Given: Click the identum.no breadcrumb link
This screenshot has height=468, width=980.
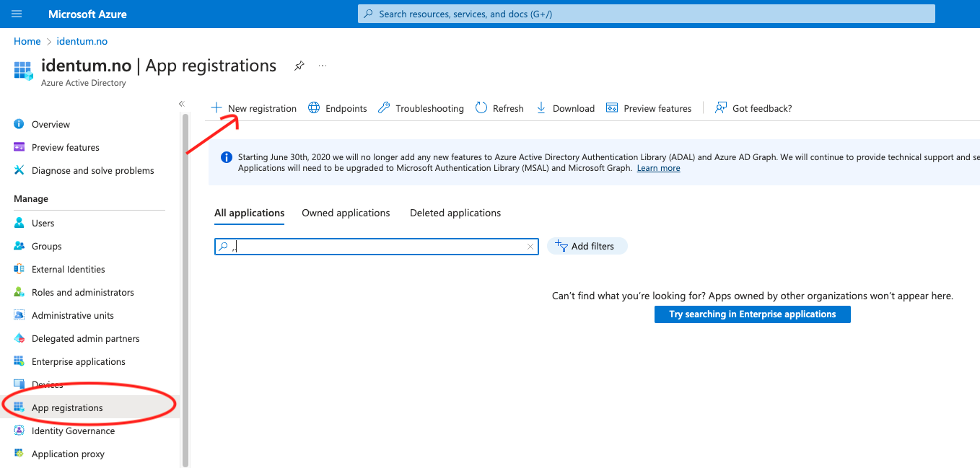Looking at the screenshot, I should click(x=82, y=41).
